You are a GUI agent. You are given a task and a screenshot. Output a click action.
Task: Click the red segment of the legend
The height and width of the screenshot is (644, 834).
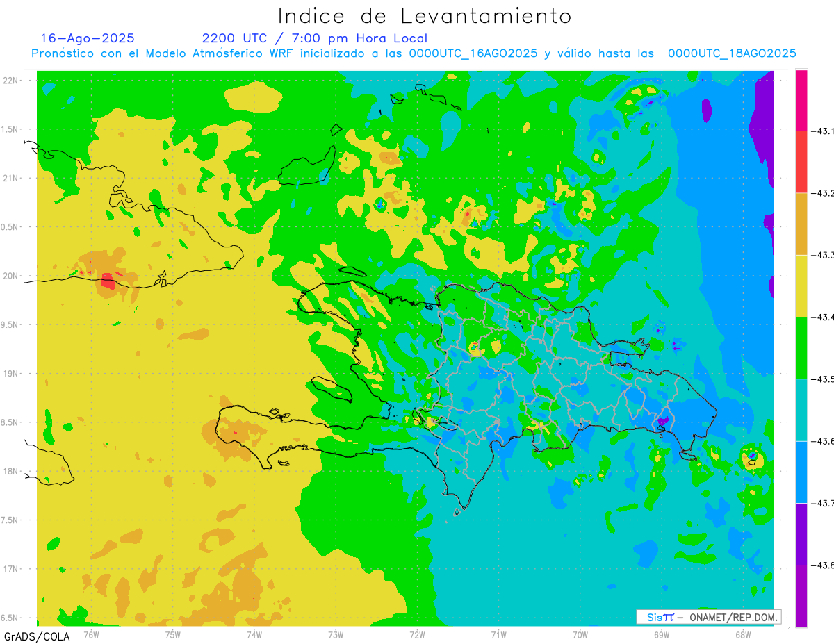coord(801,162)
